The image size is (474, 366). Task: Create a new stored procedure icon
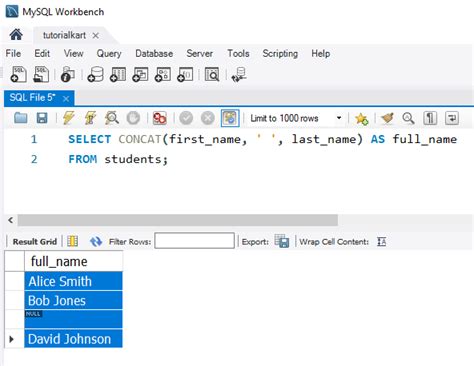coord(163,74)
